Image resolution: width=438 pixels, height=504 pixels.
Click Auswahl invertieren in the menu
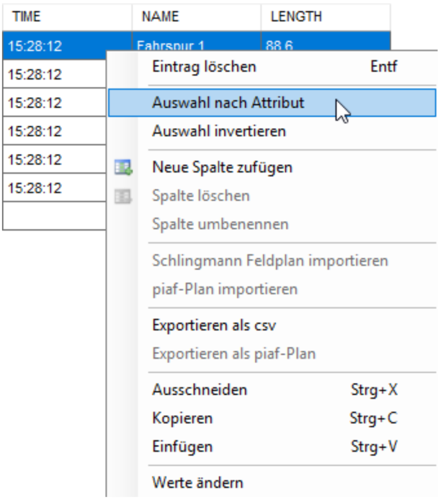click(219, 131)
